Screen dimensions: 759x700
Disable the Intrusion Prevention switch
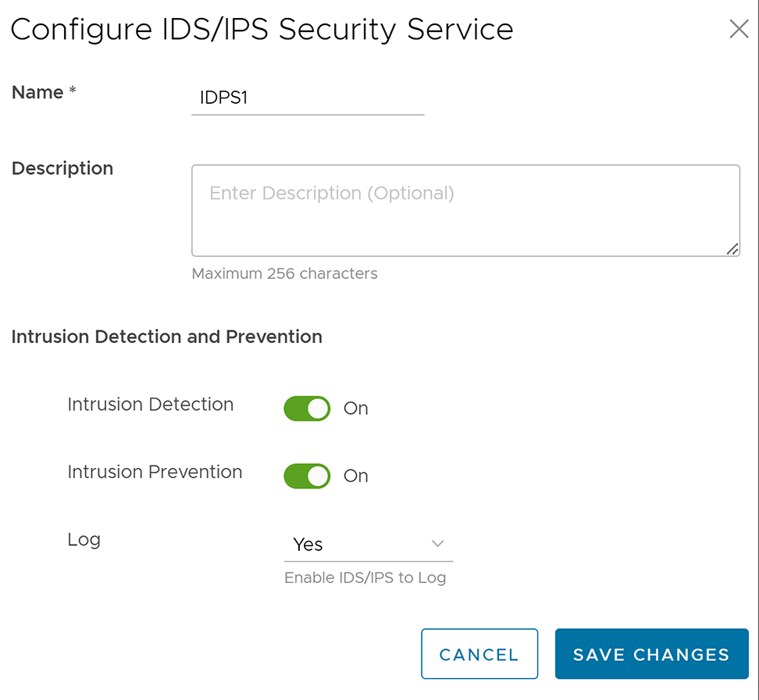tap(307, 477)
